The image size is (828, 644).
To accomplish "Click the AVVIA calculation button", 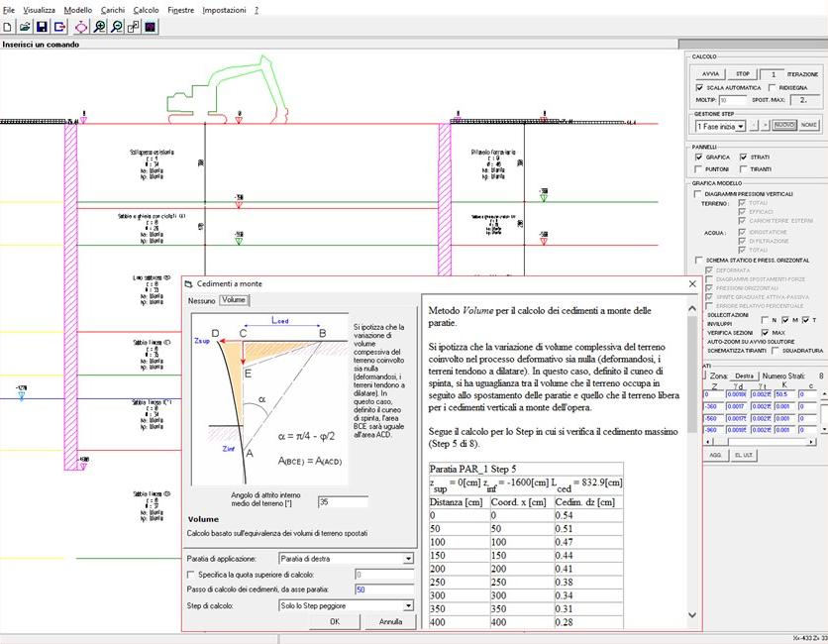I will pyautogui.click(x=710, y=73).
